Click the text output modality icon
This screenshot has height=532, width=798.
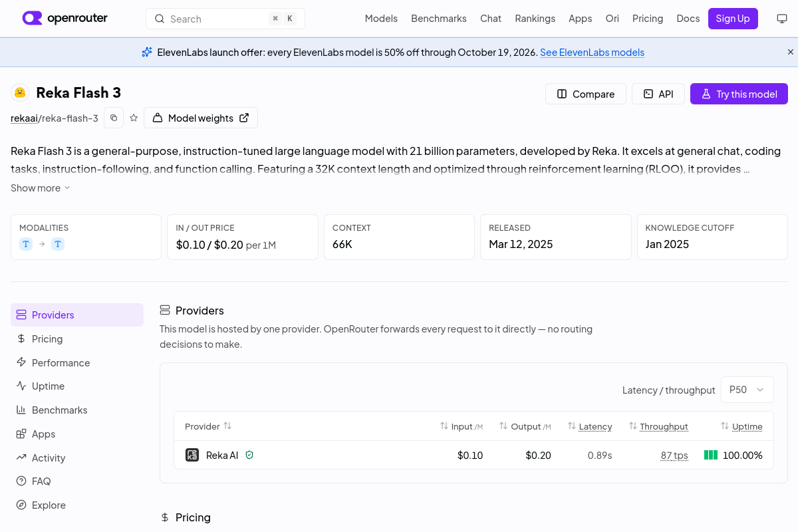tap(58, 244)
